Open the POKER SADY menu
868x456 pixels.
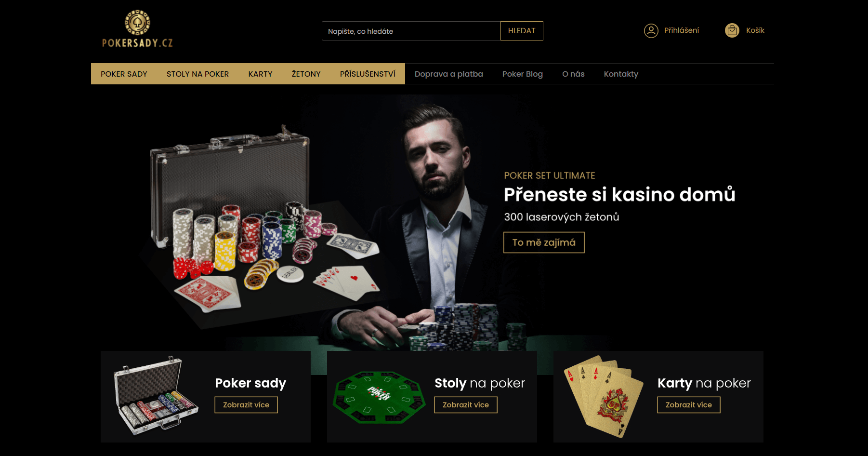pyautogui.click(x=124, y=74)
